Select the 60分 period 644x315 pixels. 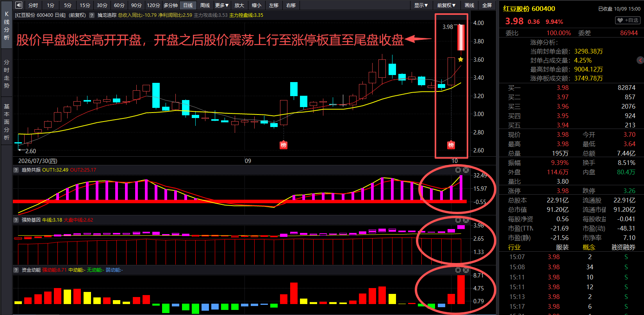coord(120,5)
